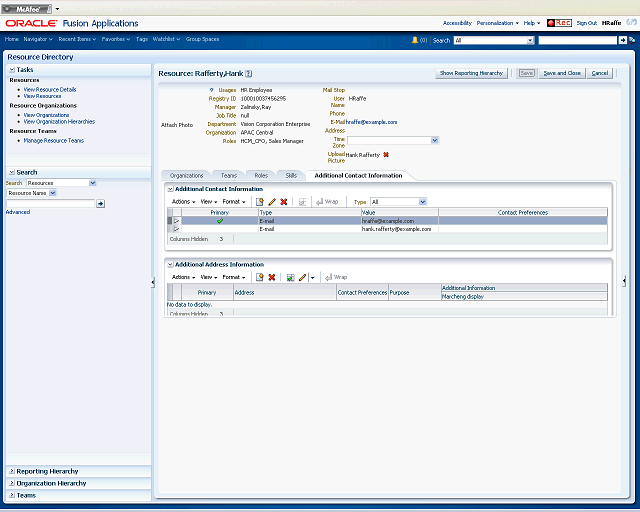
Task: Switch to the Organizations tab
Action: pyautogui.click(x=187, y=176)
